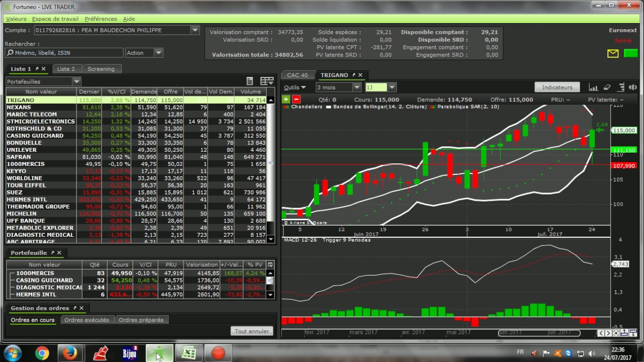Open the Espace de travail menu
The image size is (644, 362).
55,19
